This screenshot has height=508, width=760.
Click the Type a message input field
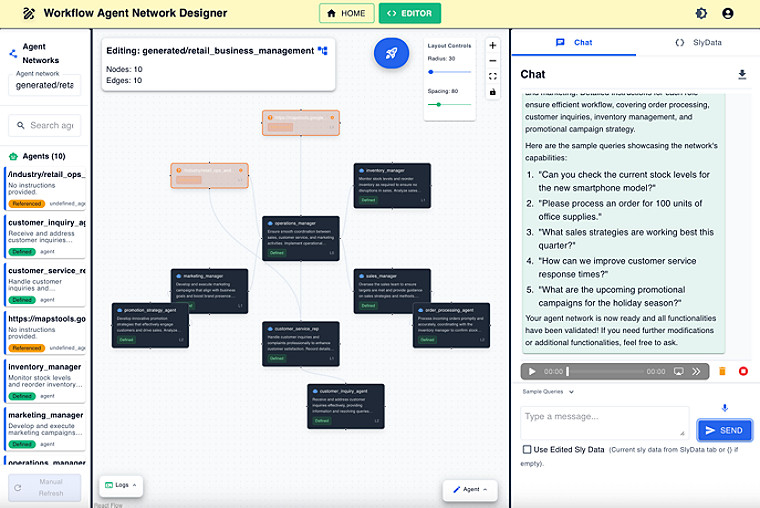[x=605, y=419]
